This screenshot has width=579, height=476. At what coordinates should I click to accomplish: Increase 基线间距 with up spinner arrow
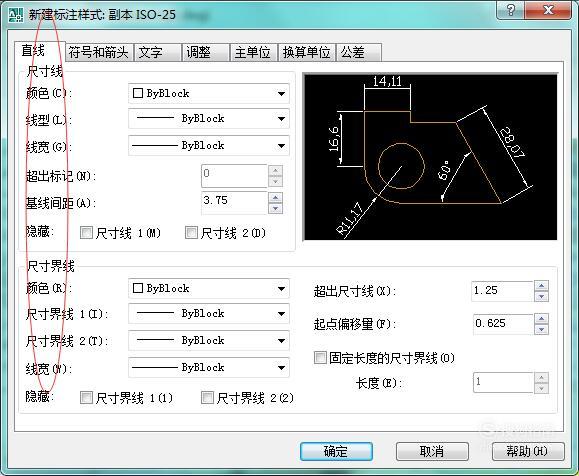(275, 197)
